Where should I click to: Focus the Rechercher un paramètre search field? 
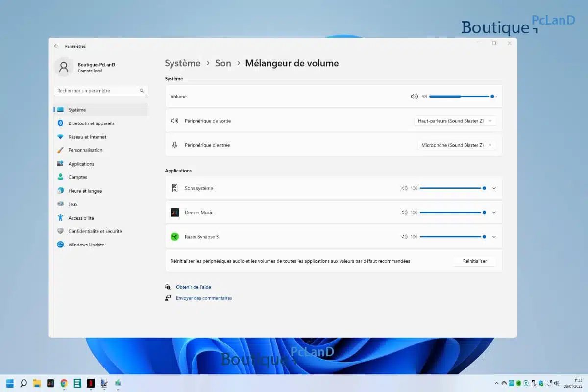pyautogui.click(x=100, y=91)
